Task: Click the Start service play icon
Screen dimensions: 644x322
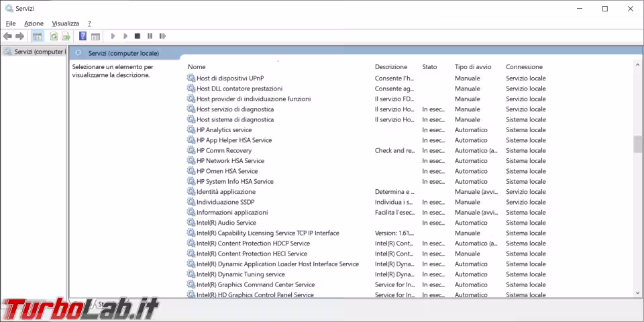Action: [x=113, y=36]
